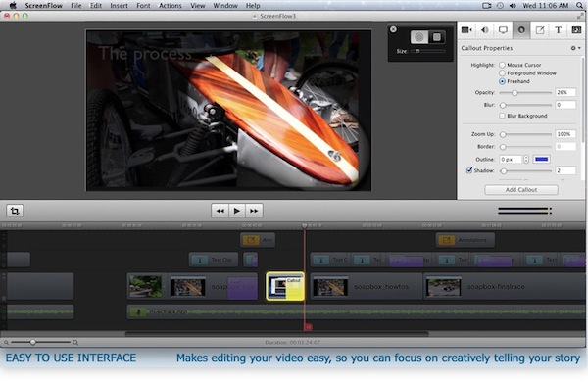The image size is (588, 382).
Task: Close the freehand callout tool palette
Action: pyautogui.click(x=393, y=29)
